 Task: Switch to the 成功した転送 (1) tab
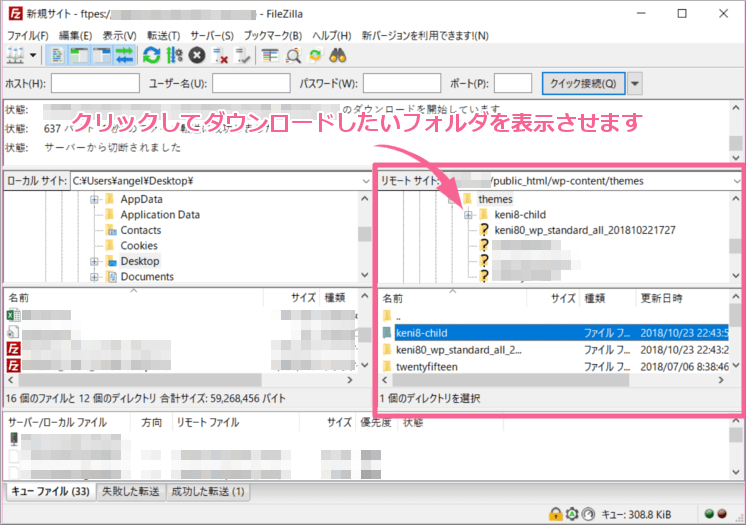[x=208, y=492]
